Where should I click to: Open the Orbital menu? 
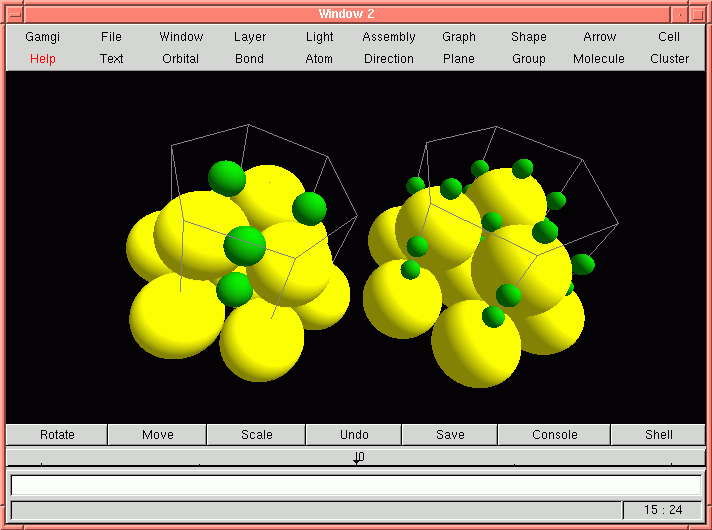click(x=181, y=59)
